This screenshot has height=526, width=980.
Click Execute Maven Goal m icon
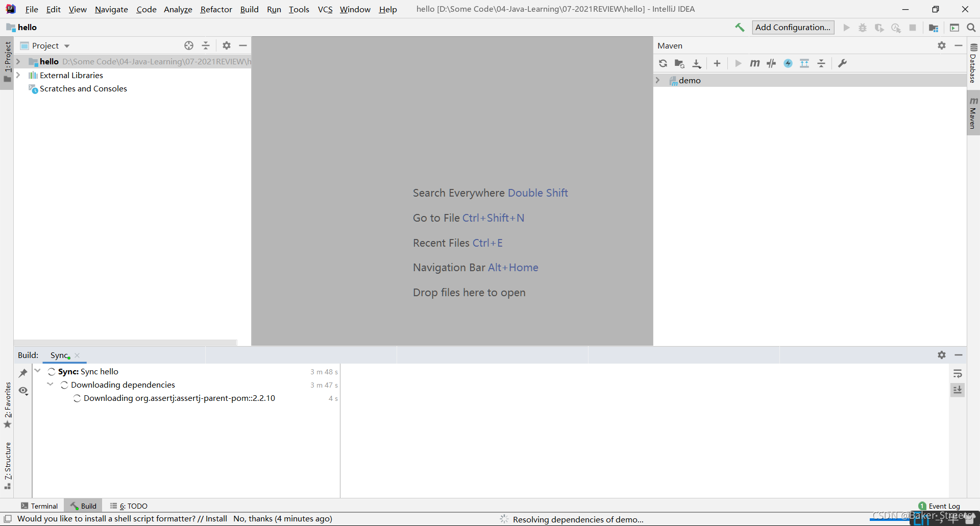(754, 63)
